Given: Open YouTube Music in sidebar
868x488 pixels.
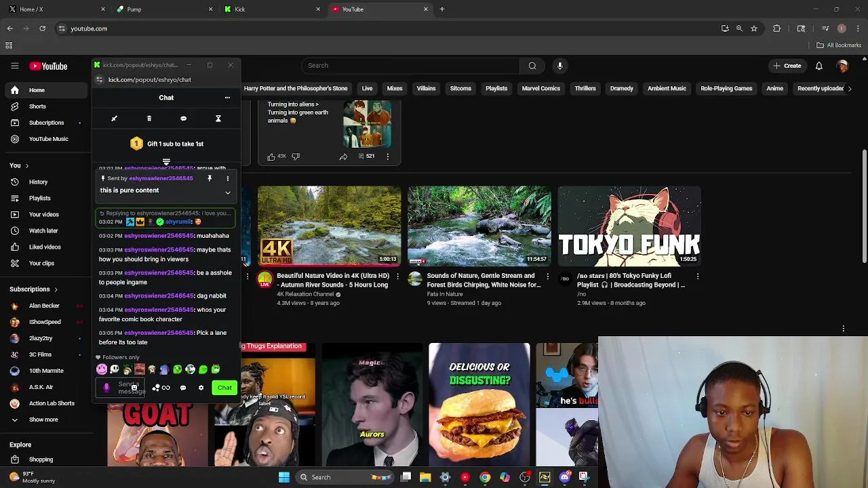Looking at the screenshot, I should [46, 139].
